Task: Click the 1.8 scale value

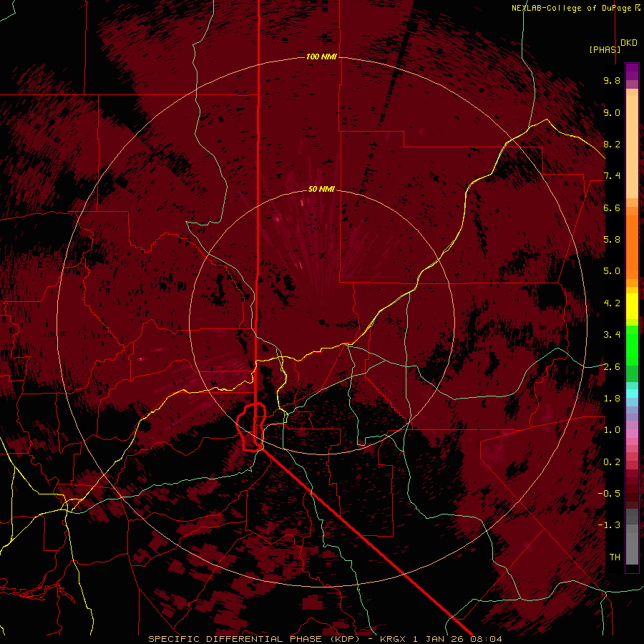Action: click(x=612, y=399)
